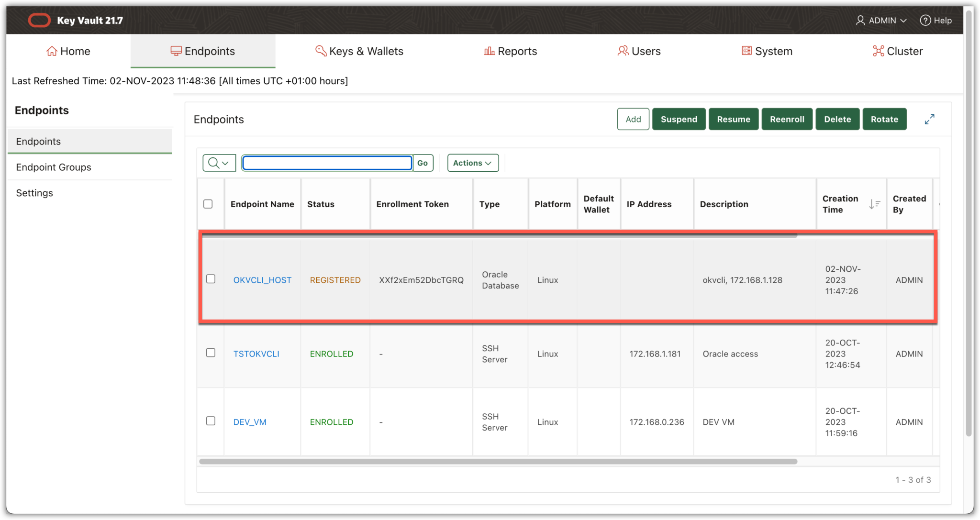Image resolution: width=980 pixels, height=520 pixels.
Task: Open the Cluster tab
Action: coord(898,51)
